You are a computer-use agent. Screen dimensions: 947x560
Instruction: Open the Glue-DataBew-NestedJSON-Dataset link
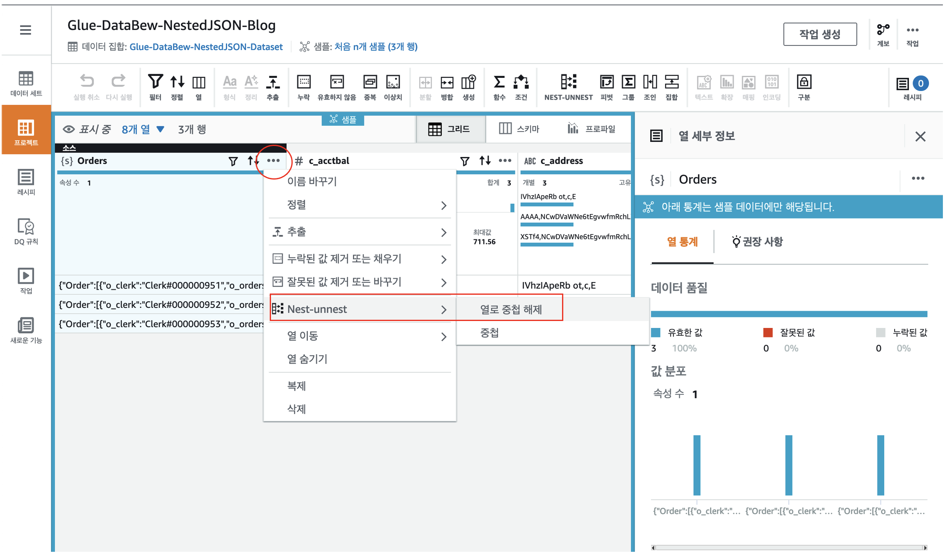[x=206, y=47]
